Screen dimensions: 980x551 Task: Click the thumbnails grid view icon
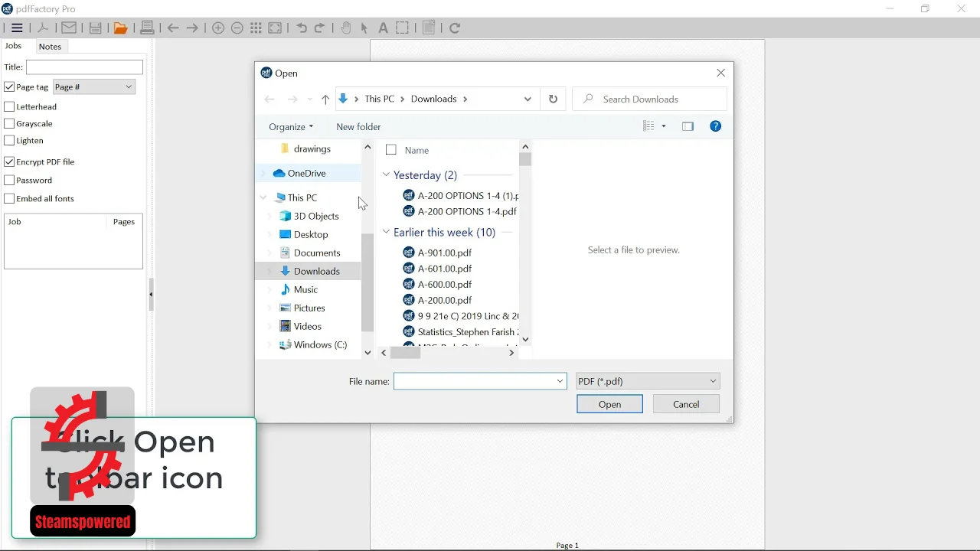point(256,28)
